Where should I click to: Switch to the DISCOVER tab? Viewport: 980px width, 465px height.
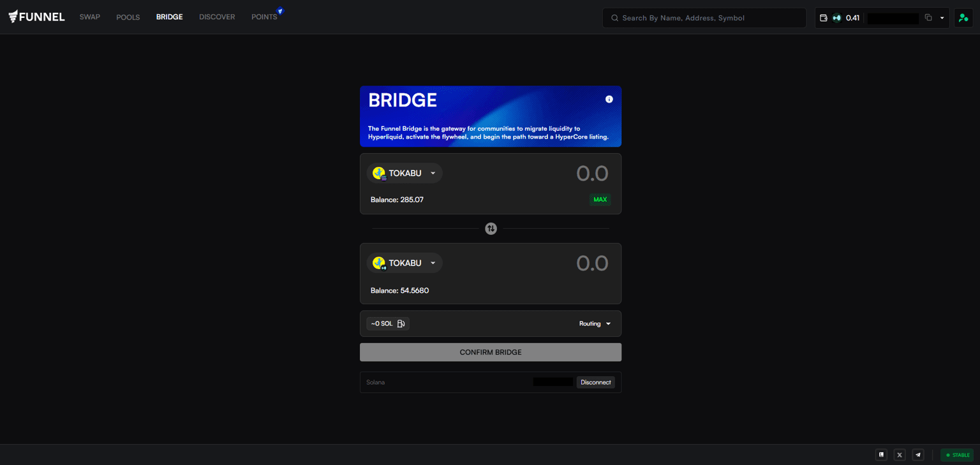217,17
